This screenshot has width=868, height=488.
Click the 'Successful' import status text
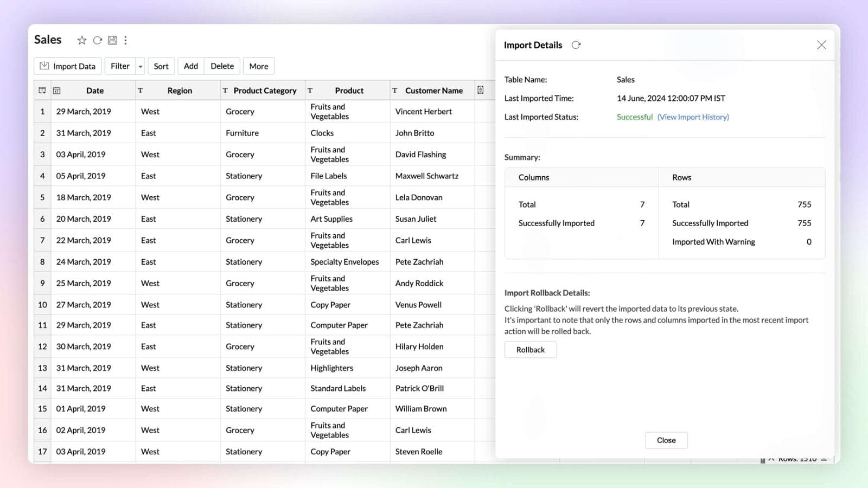point(634,117)
